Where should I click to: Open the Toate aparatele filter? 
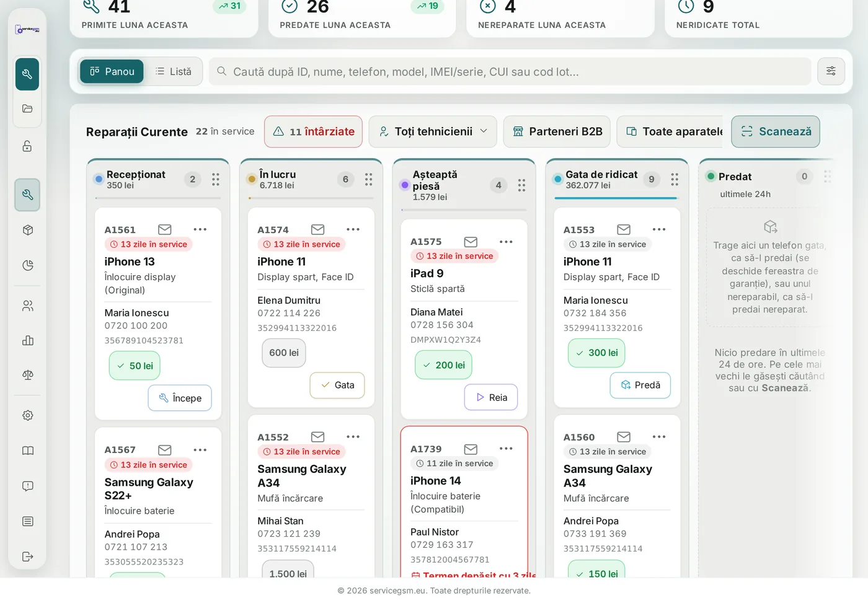[x=670, y=131]
